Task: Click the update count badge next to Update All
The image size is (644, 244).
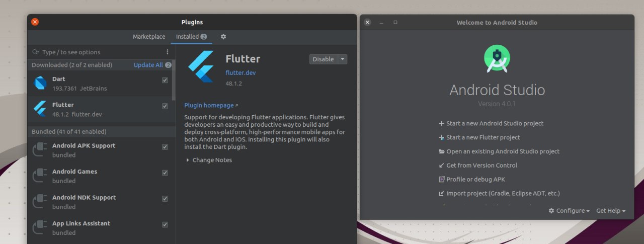Action: [x=168, y=65]
